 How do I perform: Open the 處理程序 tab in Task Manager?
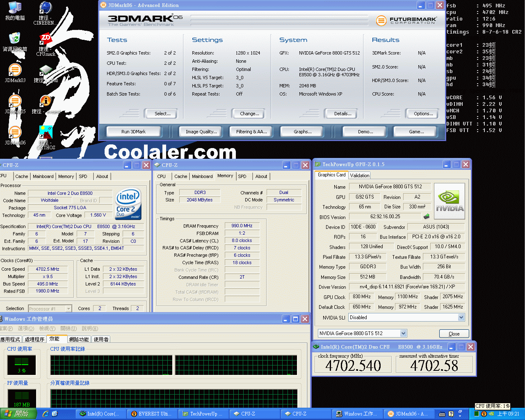click(34, 339)
